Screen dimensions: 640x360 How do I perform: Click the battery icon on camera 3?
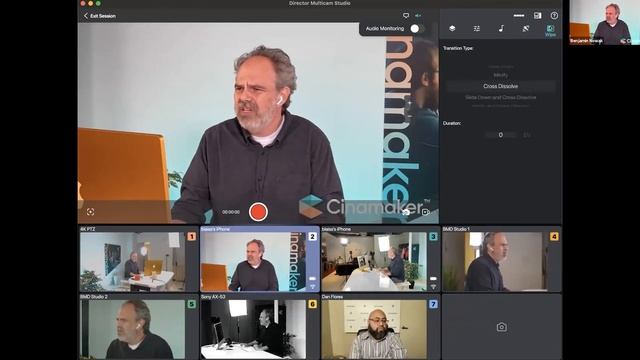[433, 279]
